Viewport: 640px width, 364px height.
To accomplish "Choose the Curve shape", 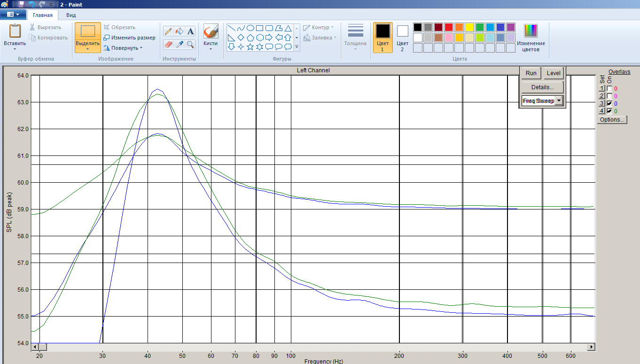I will tap(241, 28).
